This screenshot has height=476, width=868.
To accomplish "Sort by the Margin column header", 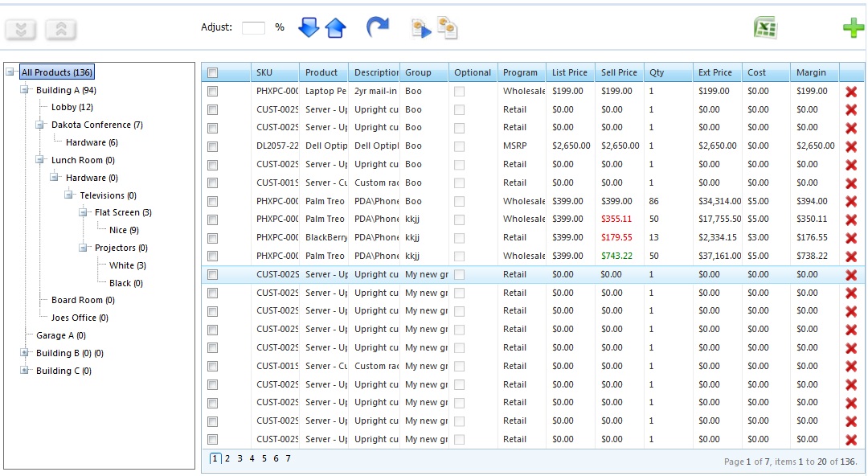I will 811,72.
